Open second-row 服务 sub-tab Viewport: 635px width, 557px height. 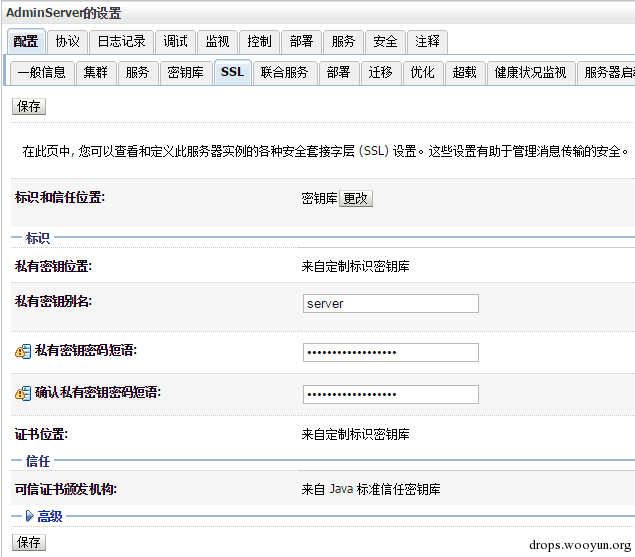(138, 73)
